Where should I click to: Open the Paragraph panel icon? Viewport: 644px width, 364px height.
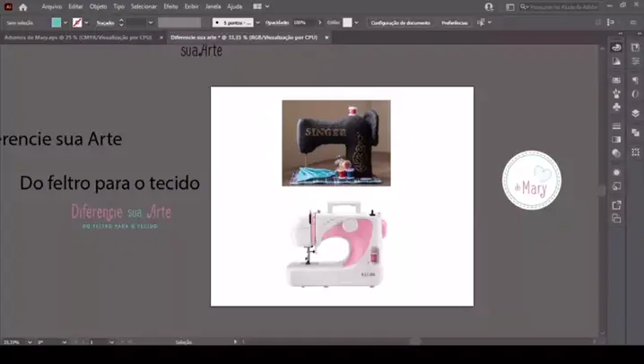pos(635,80)
